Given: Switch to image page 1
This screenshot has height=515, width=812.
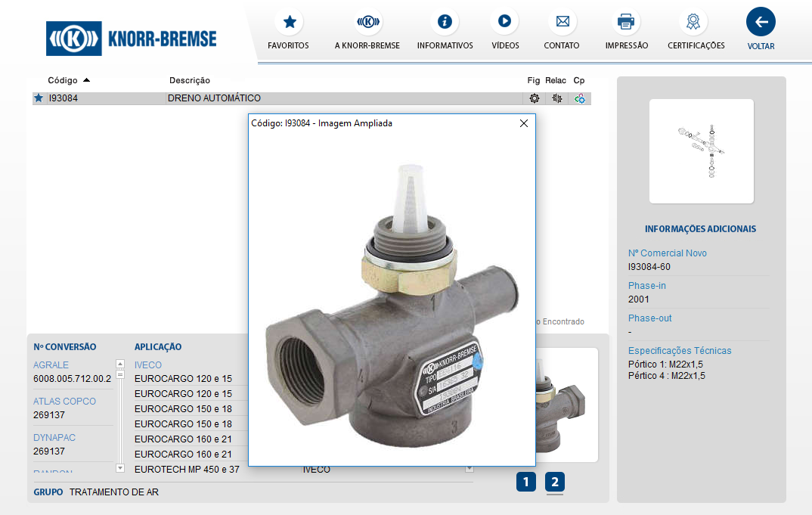Looking at the screenshot, I should point(526,482).
